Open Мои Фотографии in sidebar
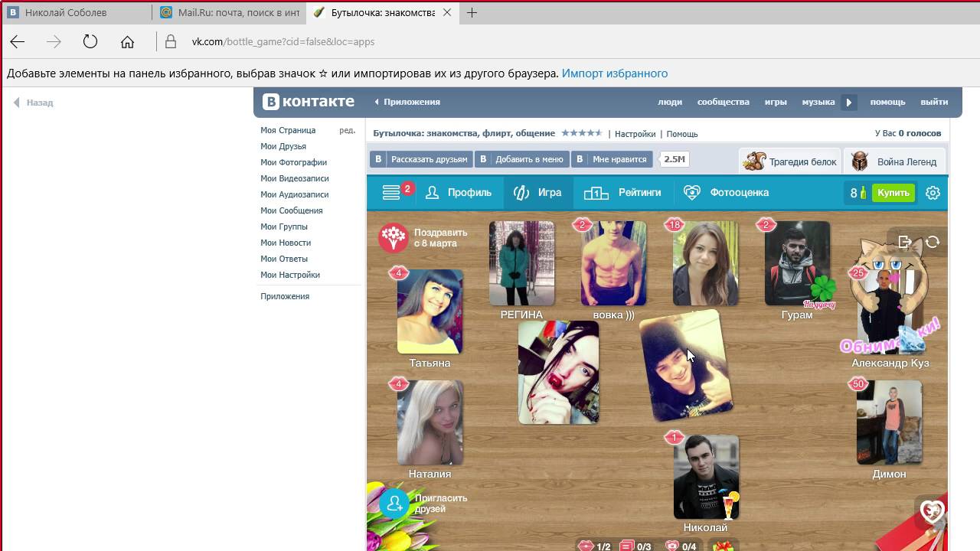The image size is (980, 551). click(293, 162)
